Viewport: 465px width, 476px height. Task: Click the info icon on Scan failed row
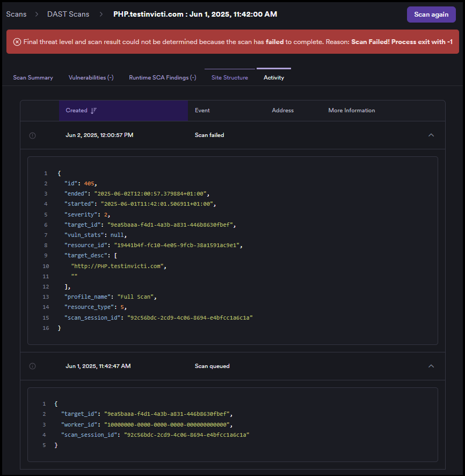coord(32,135)
